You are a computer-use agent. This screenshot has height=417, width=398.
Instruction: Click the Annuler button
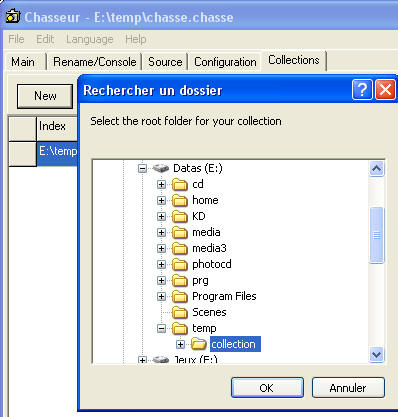348,388
